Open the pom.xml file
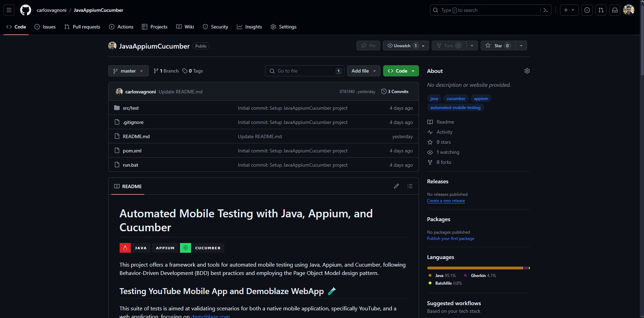 pos(132,151)
